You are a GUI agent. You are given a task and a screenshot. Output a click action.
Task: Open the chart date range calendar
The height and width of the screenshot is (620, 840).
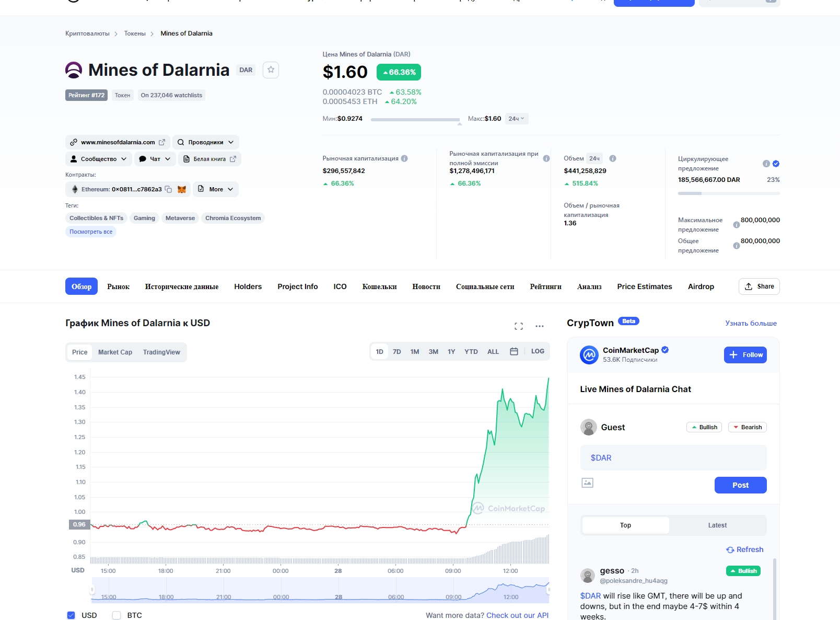point(514,352)
